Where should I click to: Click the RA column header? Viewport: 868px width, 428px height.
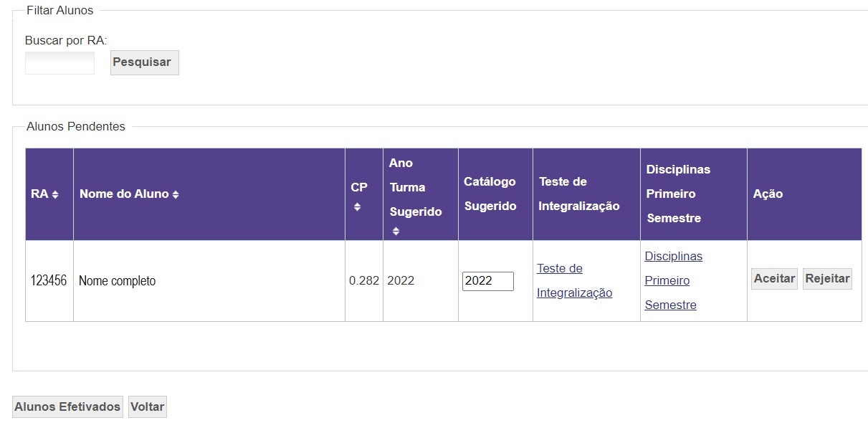[x=49, y=194]
